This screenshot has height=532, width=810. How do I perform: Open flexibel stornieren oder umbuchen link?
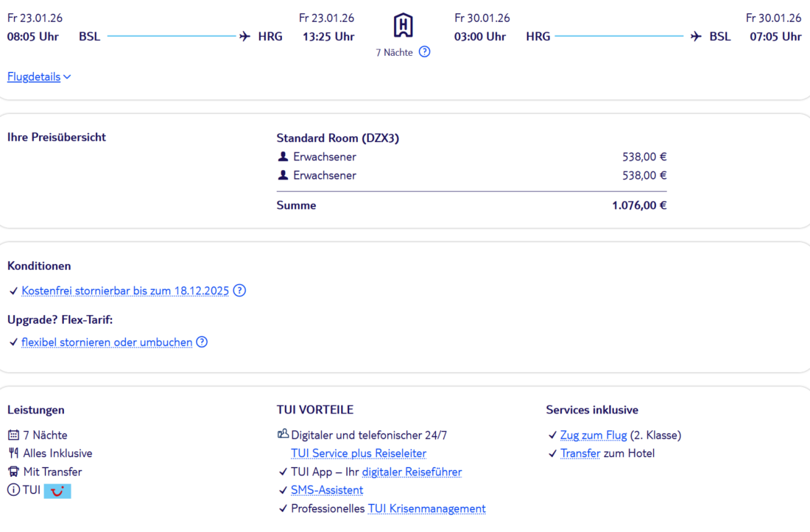click(x=107, y=342)
